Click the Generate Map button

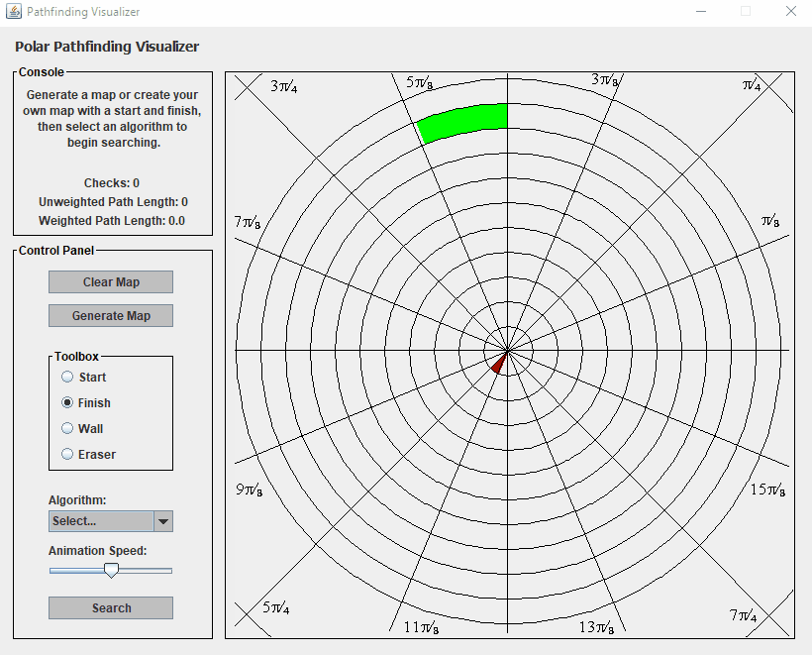[x=111, y=315]
